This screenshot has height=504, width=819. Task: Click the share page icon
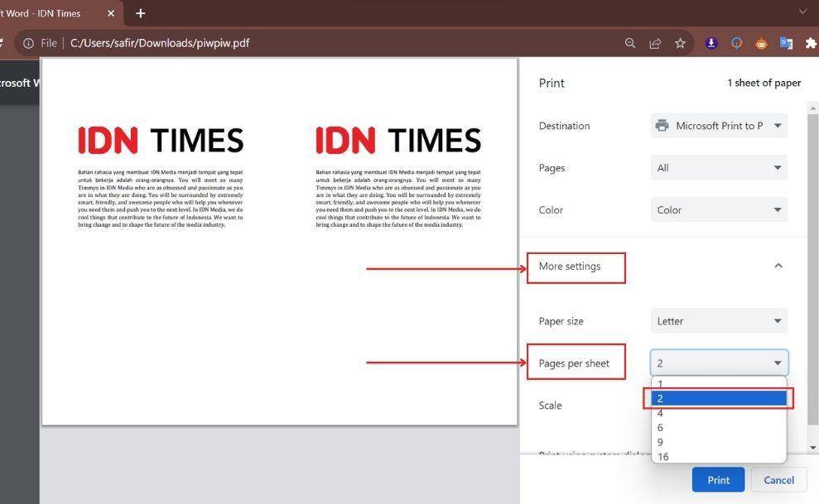tap(655, 43)
